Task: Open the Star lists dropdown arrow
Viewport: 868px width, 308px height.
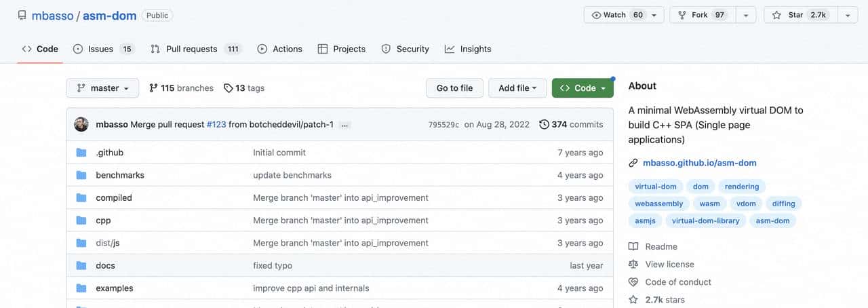Action: [848, 15]
